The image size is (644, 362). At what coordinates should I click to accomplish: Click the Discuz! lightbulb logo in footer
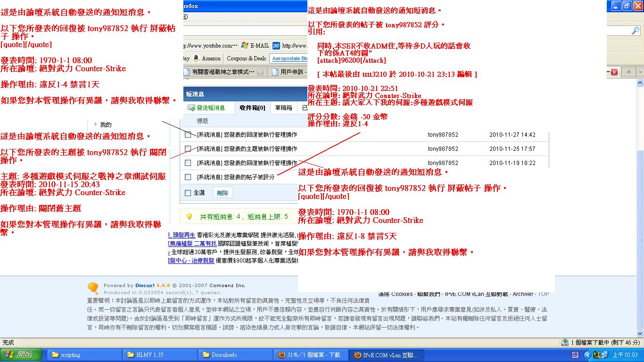tap(93, 288)
